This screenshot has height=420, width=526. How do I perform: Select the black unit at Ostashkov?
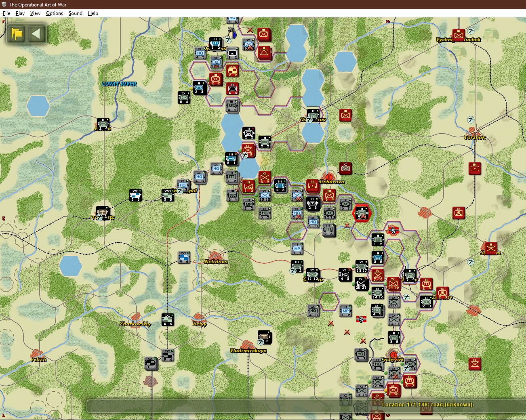[313, 115]
